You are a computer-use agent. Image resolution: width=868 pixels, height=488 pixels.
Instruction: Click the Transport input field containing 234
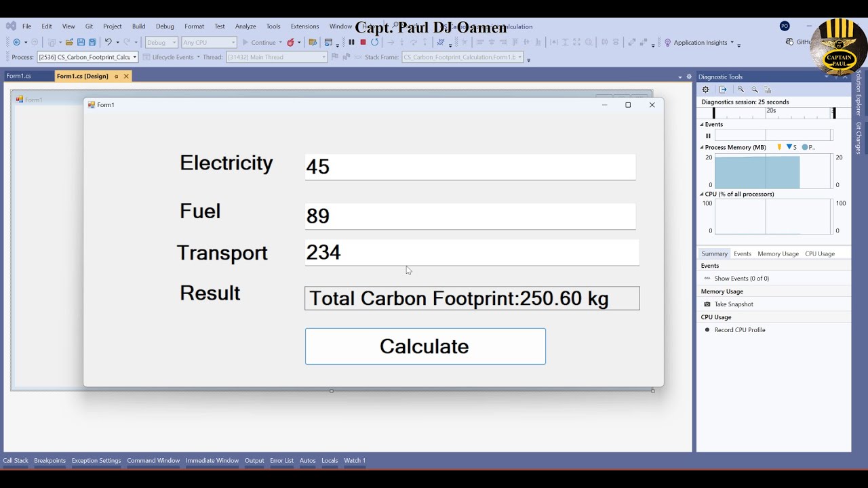pyautogui.click(x=471, y=253)
